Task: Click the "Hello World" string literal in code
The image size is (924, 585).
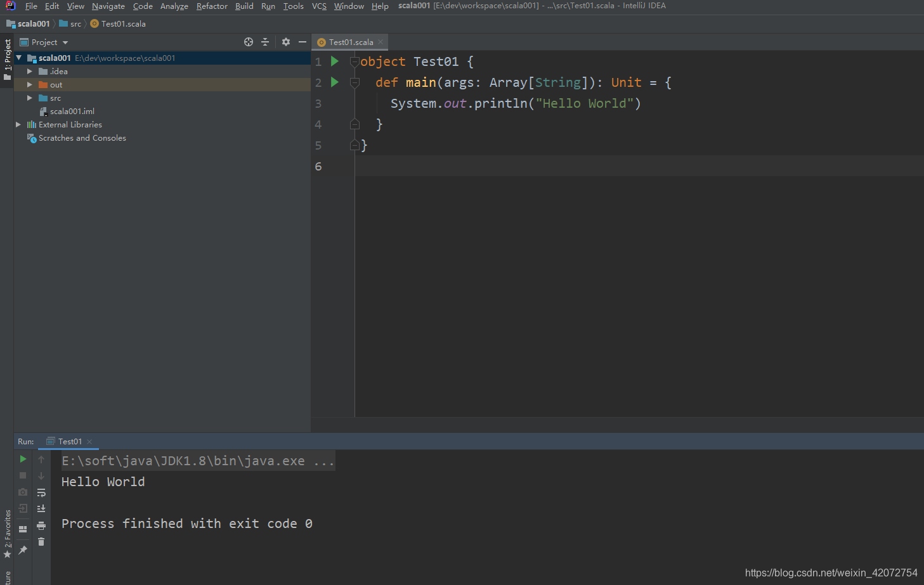Action: pos(583,103)
